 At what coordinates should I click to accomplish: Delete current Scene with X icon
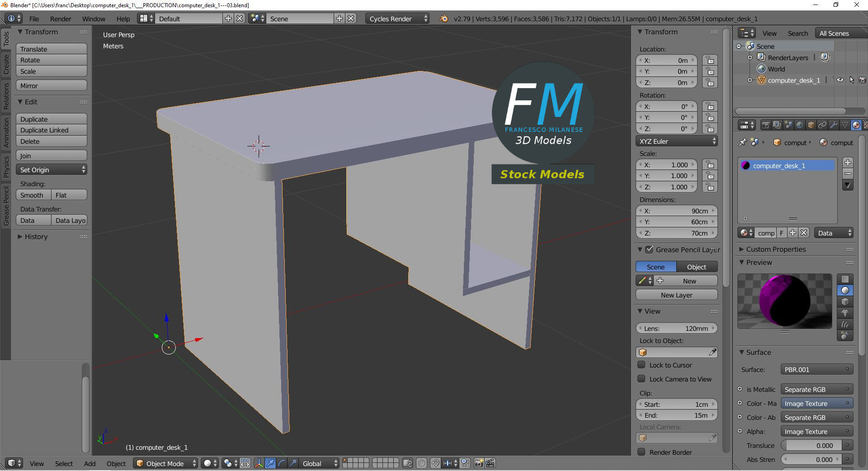point(351,19)
